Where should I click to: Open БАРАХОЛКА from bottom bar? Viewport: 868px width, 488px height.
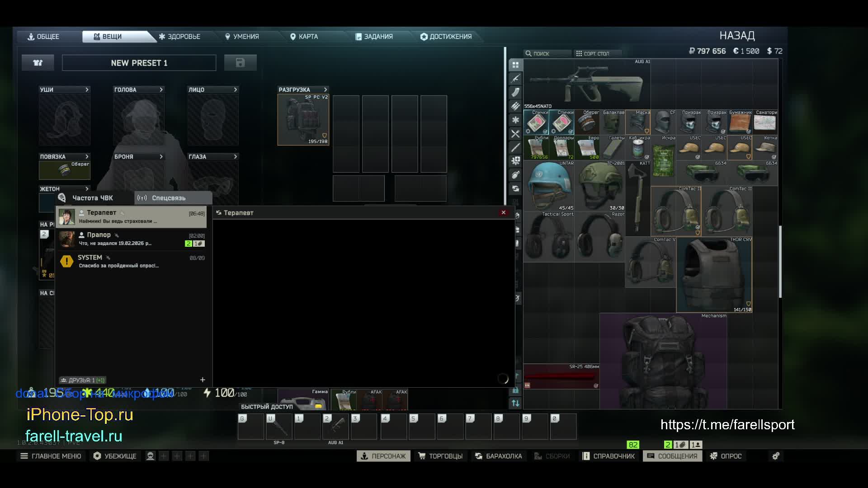click(x=498, y=456)
